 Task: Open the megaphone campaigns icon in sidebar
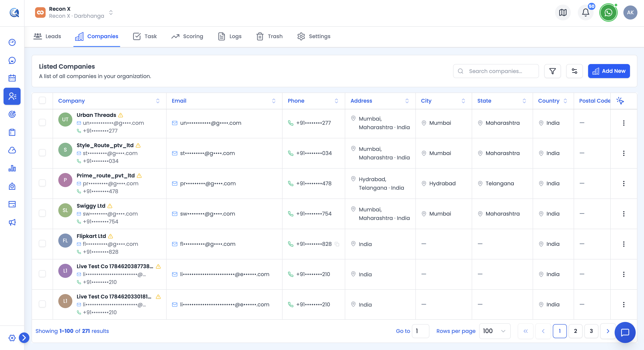pyautogui.click(x=12, y=222)
